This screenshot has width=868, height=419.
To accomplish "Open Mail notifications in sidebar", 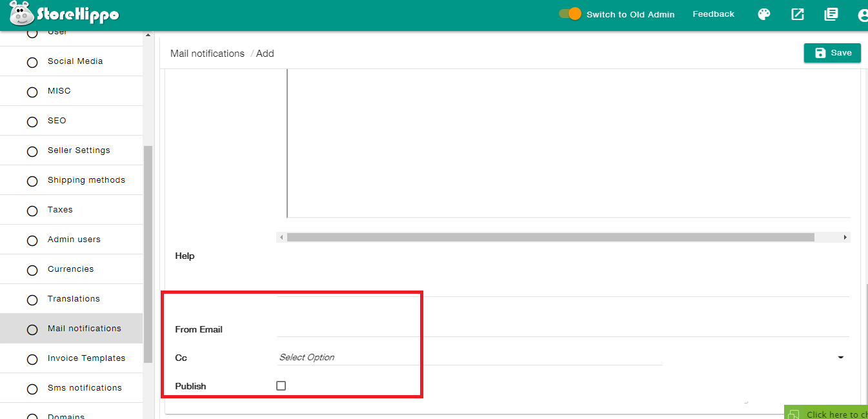I will 85,329.
